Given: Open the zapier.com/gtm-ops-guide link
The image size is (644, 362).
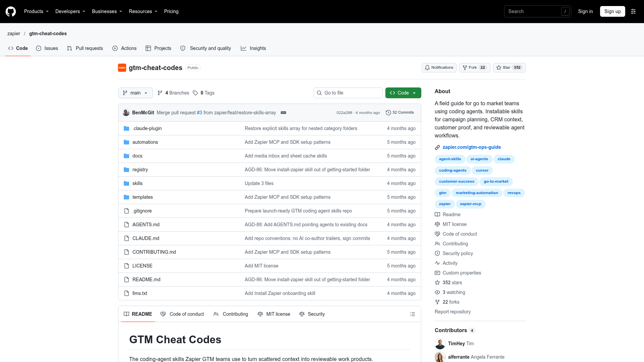Looking at the screenshot, I should click(x=472, y=147).
